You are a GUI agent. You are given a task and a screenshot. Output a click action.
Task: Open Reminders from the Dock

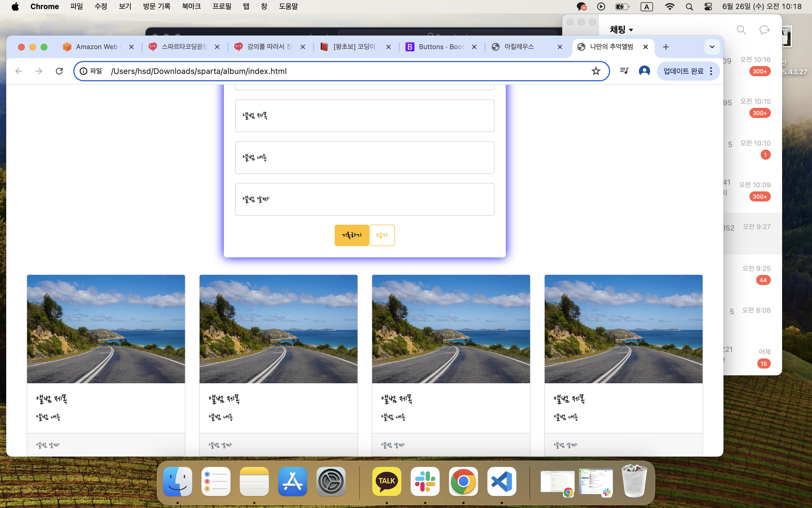coord(216,481)
